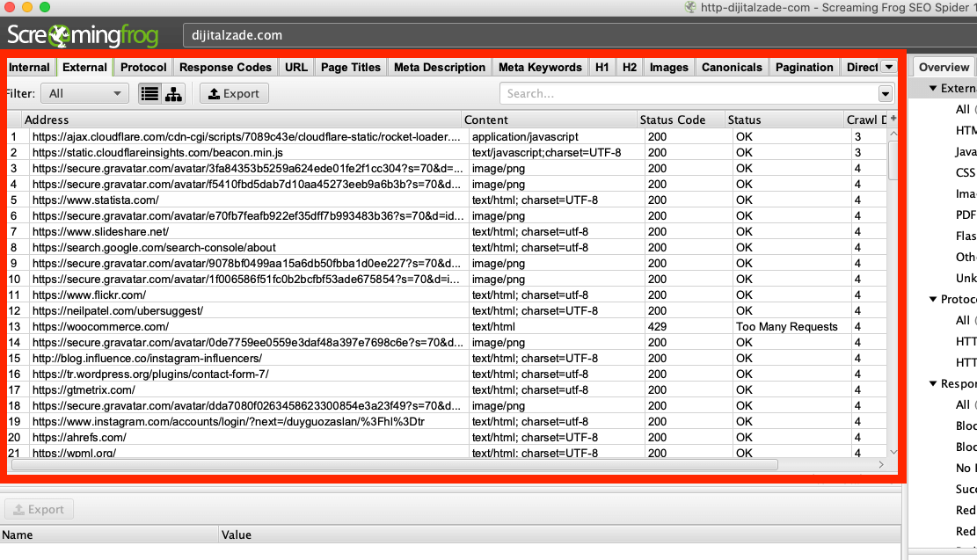Collapse the External section in Overview tree
The width and height of the screenshot is (977, 560).
point(933,89)
